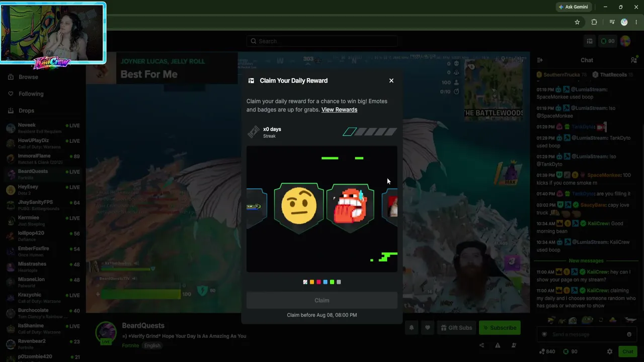Open the Kicks counter below the chat input
Viewport: 644px width, 362px height.
click(570, 351)
